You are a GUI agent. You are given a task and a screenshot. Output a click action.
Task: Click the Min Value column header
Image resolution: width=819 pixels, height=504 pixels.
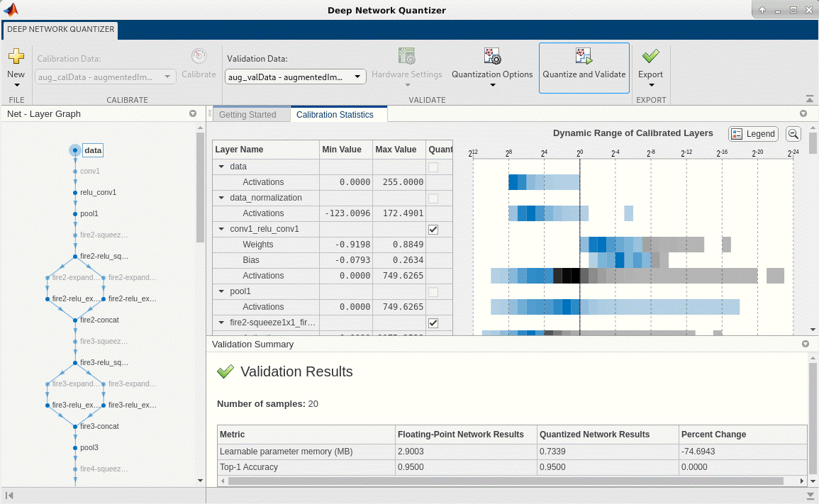click(346, 150)
